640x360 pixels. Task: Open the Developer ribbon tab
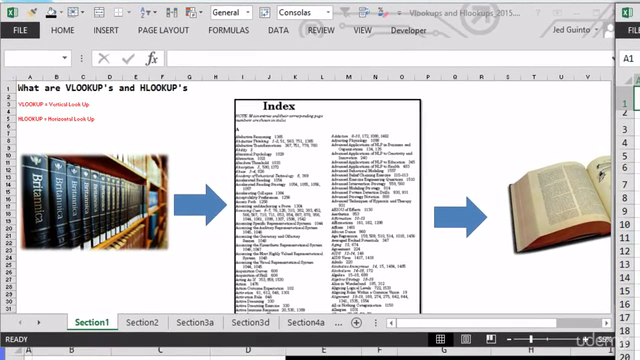click(408, 30)
